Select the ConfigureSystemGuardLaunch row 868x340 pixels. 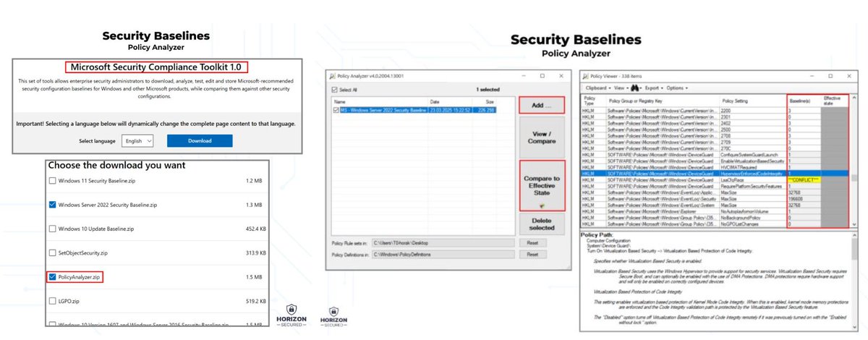click(716, 156)
